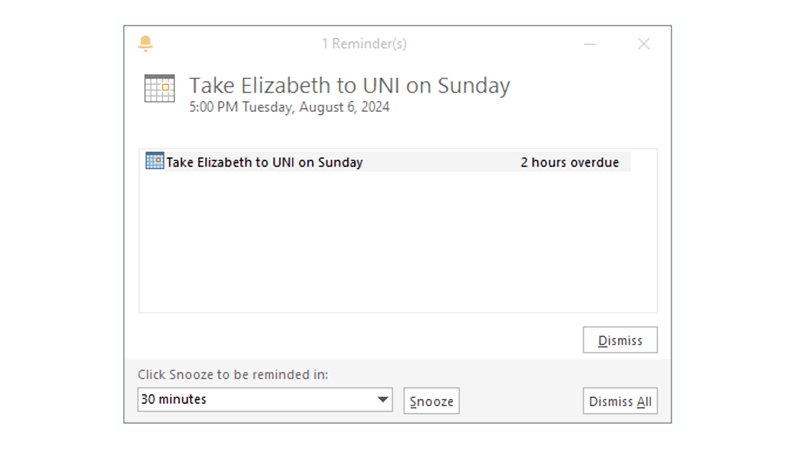Viewport: 800px width, 450px height.
Task: Click the large reminder heading title text
Action: click(349, 86)
